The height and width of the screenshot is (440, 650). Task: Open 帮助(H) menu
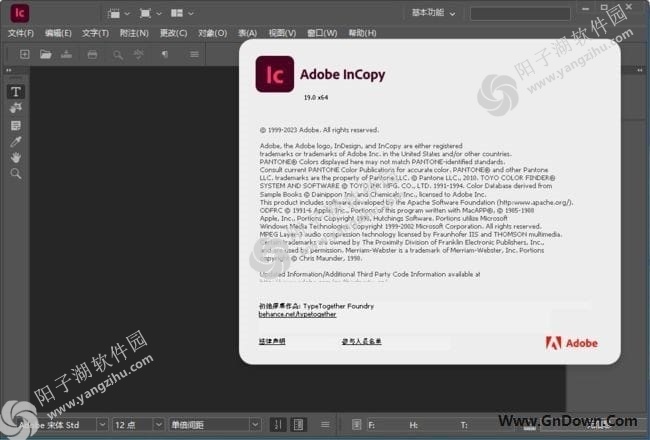pos(362,33)
